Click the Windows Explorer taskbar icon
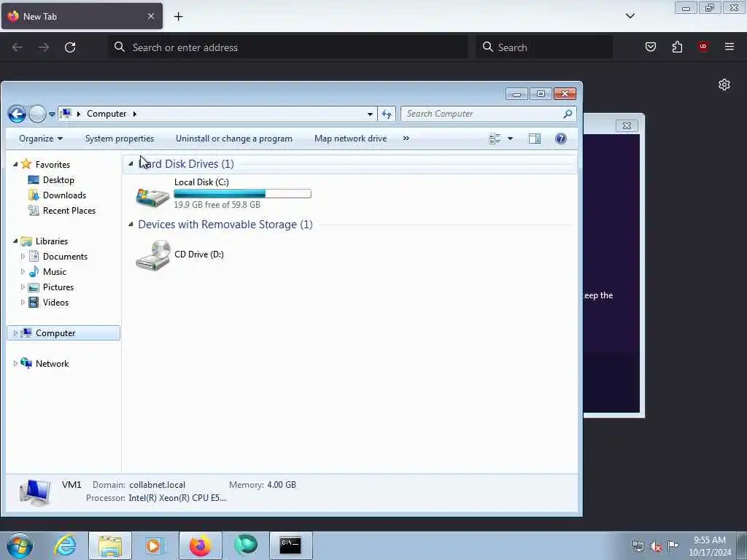Viewport: 747px width, 560px height. 110,545
